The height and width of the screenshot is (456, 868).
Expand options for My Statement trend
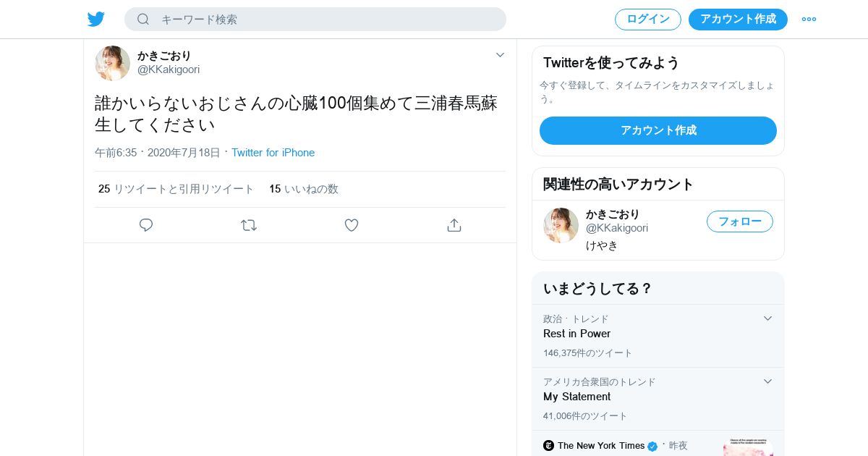767,381
